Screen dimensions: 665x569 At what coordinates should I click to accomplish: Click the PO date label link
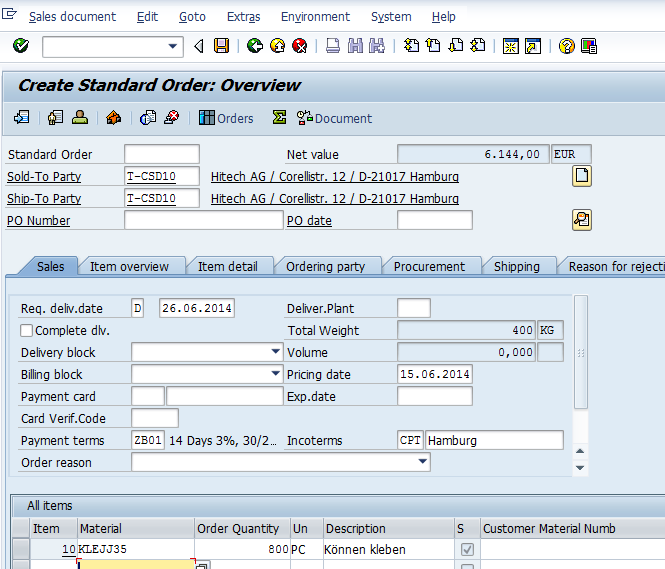click(309, 220)
